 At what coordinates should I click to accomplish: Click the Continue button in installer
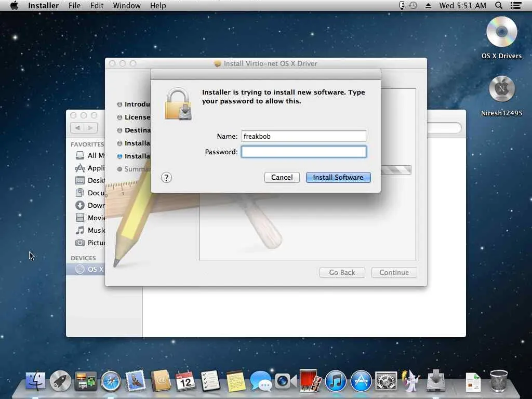point(394,272)
